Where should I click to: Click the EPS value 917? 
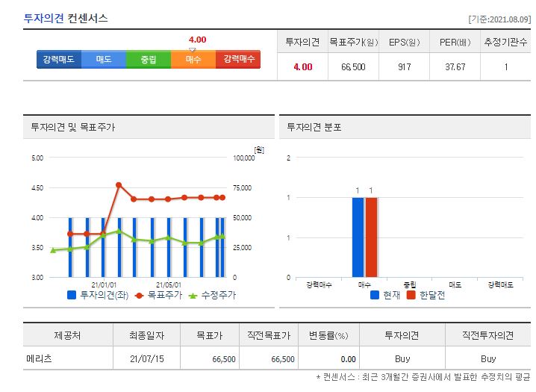[405, 67]
